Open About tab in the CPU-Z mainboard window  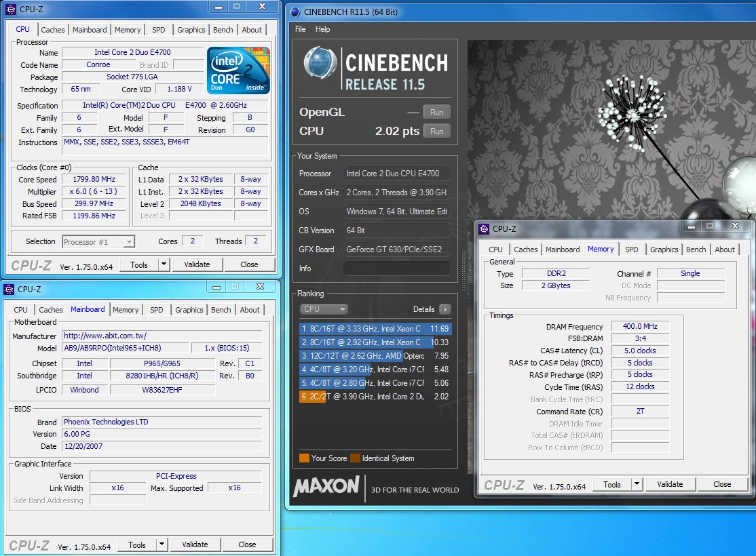coord(250,310)
